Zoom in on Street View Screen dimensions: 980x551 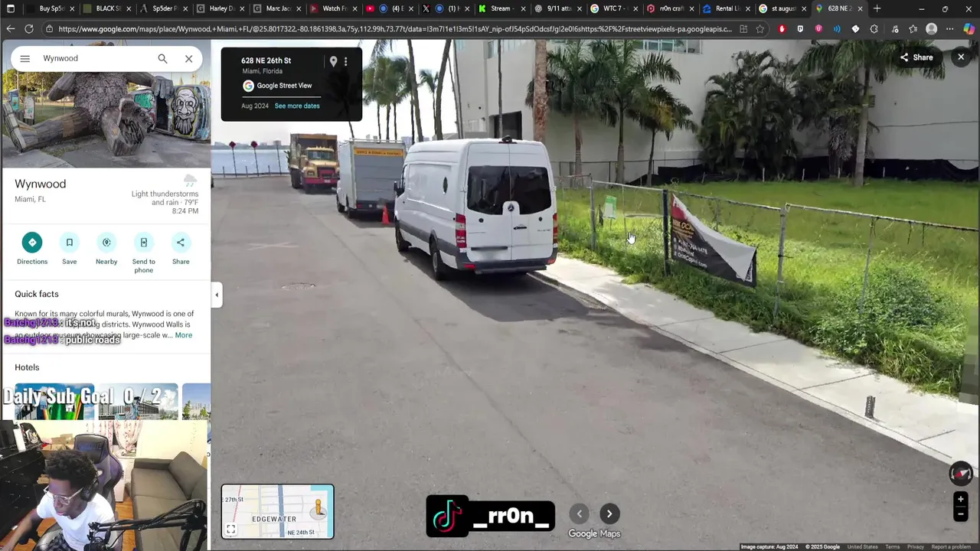(x=960, y=500)
